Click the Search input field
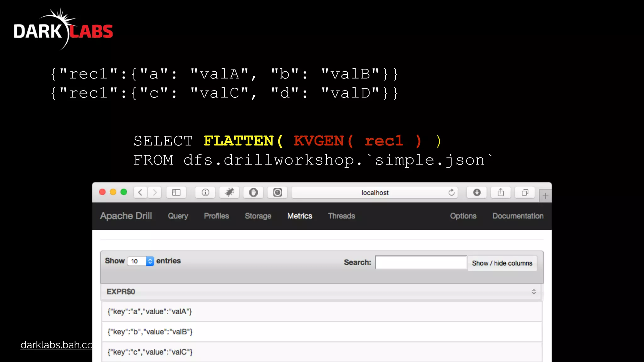This screenshot has height=362, width=644. 421,262
